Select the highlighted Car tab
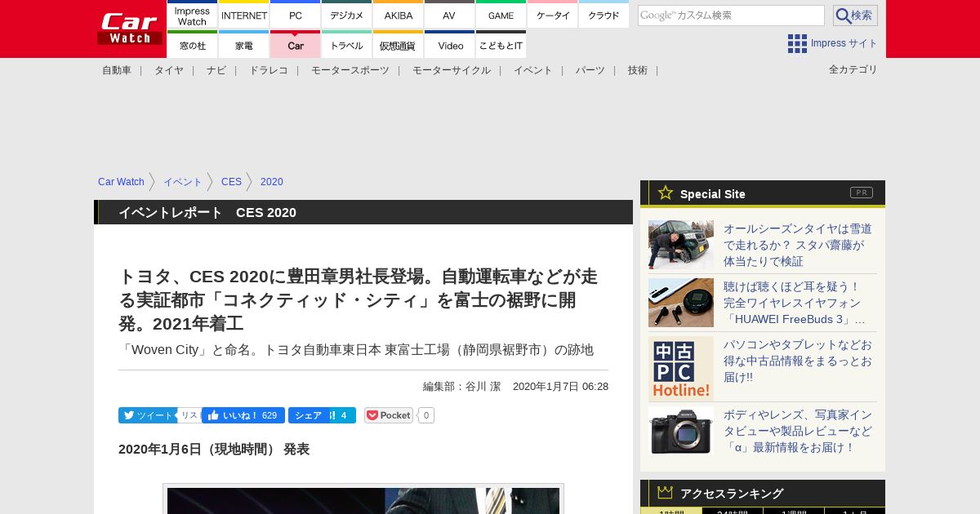This screenshot has height=514, width=980. (296, 45)
